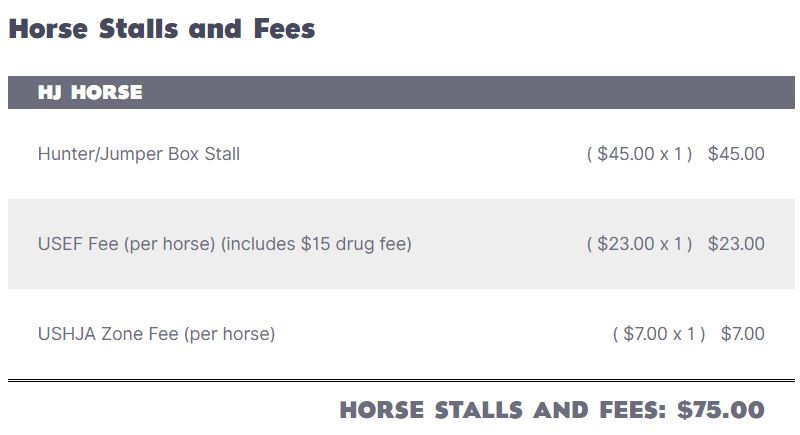The image size is (800, 435).
Task: Click the ( $7.00 x 1 ) quantity text
Action: click(x=659, y=334)
